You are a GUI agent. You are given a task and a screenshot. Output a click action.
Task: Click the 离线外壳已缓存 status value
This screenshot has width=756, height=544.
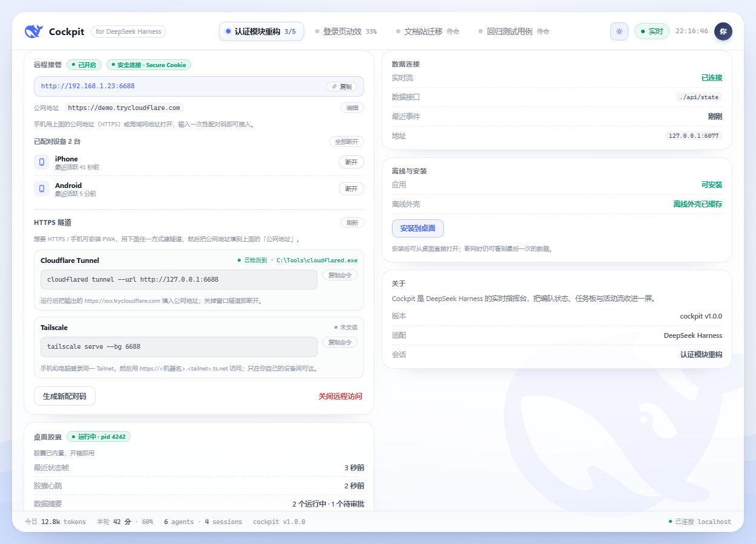pos(698,204)
